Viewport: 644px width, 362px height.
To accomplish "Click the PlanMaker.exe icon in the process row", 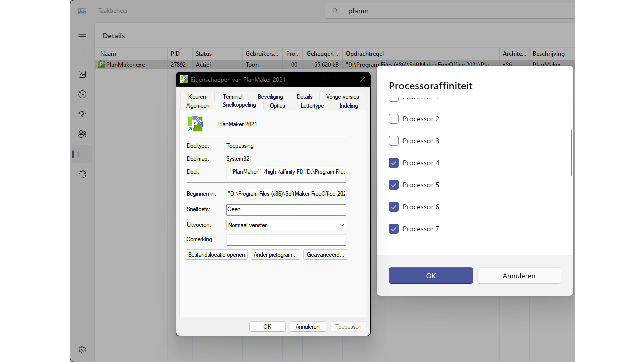I will coord(101,64).
